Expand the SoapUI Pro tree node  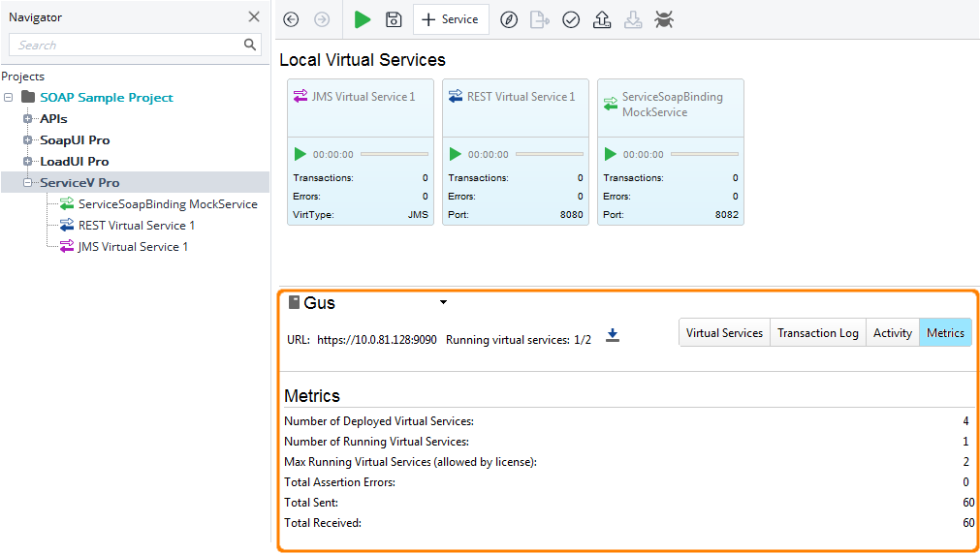click(x=27, y=139)
